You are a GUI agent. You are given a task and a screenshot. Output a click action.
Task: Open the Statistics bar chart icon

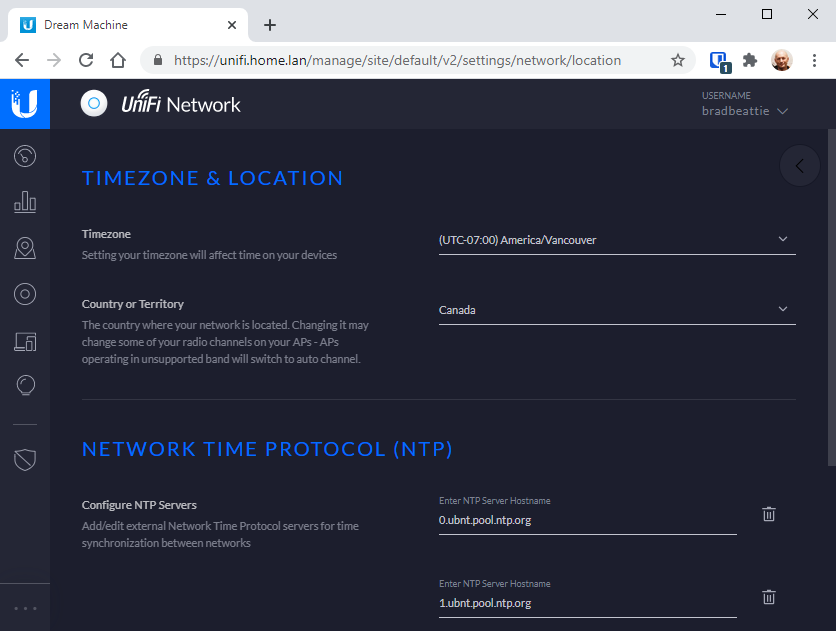[x=25, y=202]
